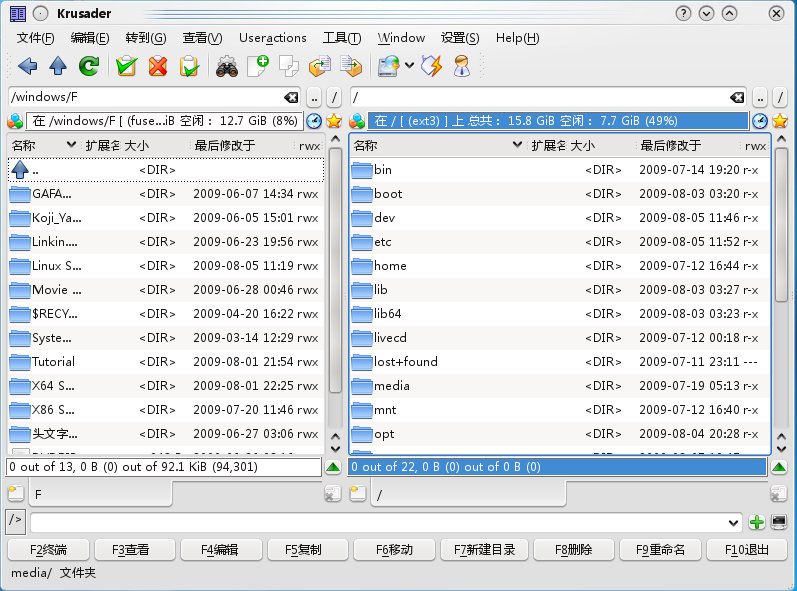The image size is (797, 591).
Task: Select the livecd folder in right panel
Action: [560, 338]
